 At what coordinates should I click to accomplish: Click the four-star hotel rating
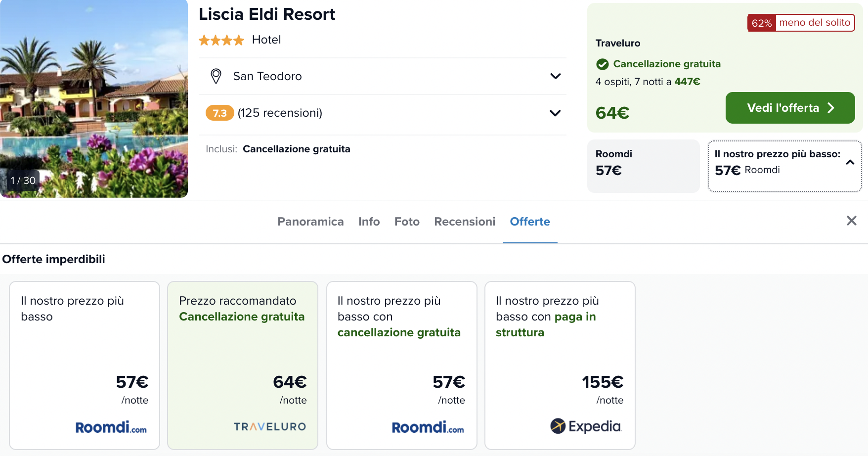221,40
